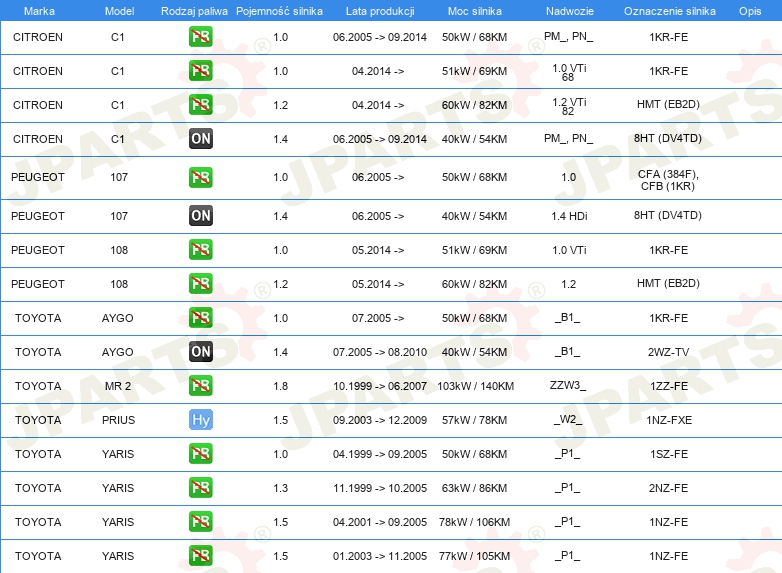
Task: Click body text 1.0 VTi 68
Action: coord(569,72)
